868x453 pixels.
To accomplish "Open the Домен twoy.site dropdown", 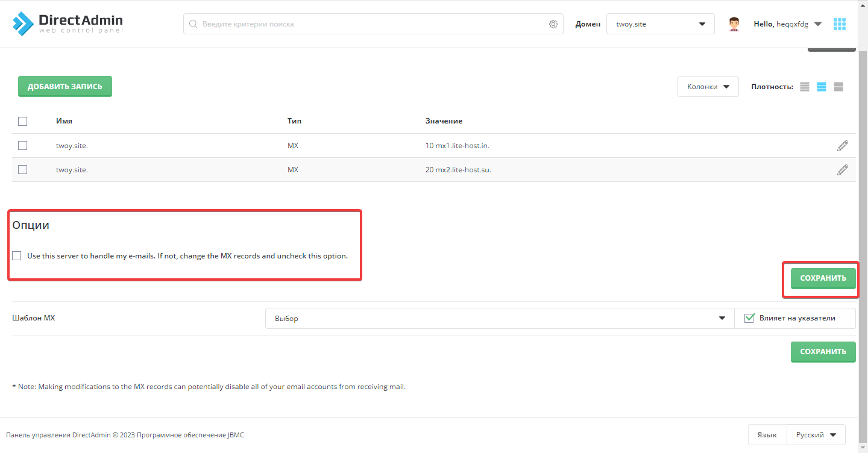I will pyautogui.click(x=661, y=24).
